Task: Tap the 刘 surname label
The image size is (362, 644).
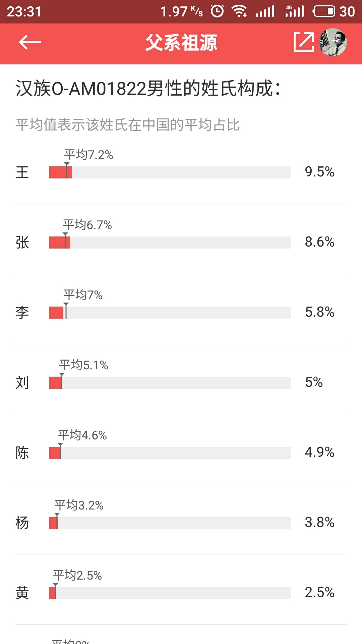Action: tap(22, 383)
